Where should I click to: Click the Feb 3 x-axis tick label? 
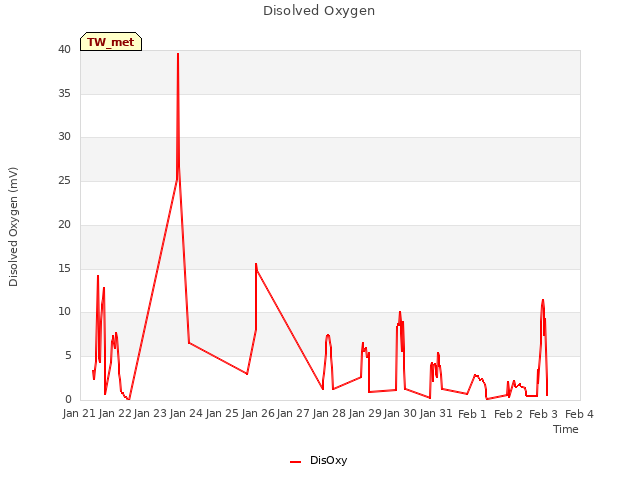point(543,414)
